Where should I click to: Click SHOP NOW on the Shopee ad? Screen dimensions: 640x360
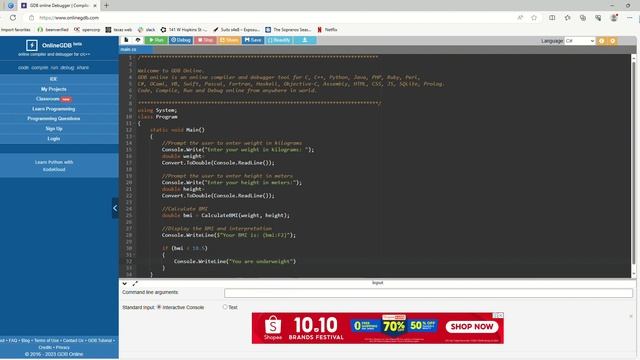(x=472, y=327)
